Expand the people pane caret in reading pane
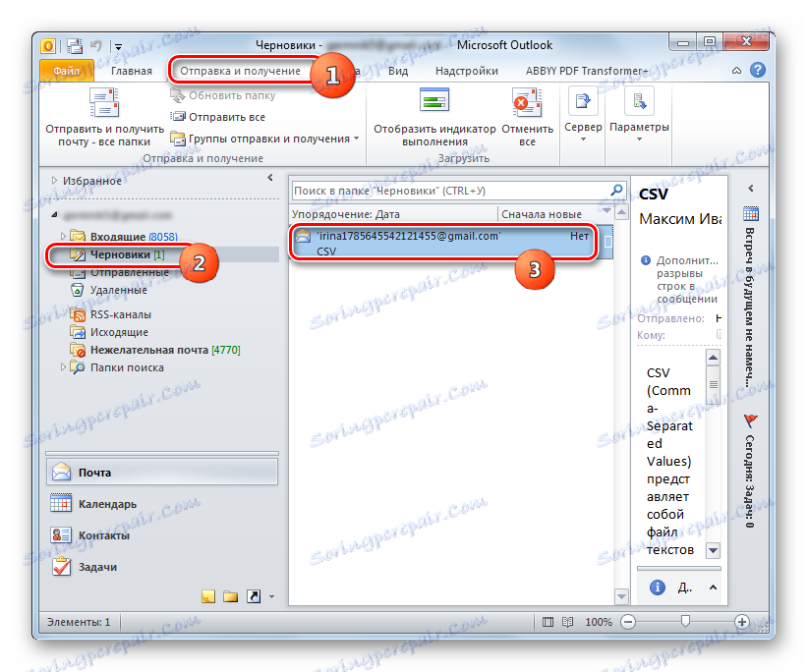 click(x=714, y=588)
